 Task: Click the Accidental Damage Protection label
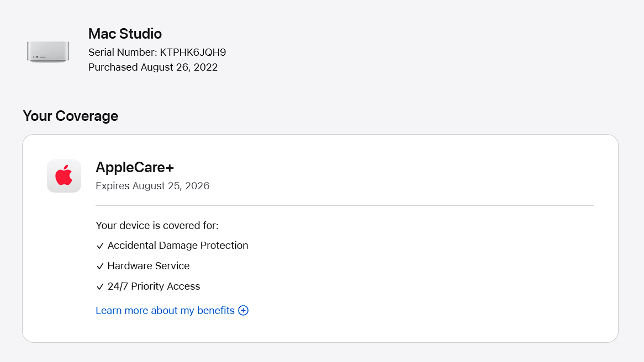point(178,245)
